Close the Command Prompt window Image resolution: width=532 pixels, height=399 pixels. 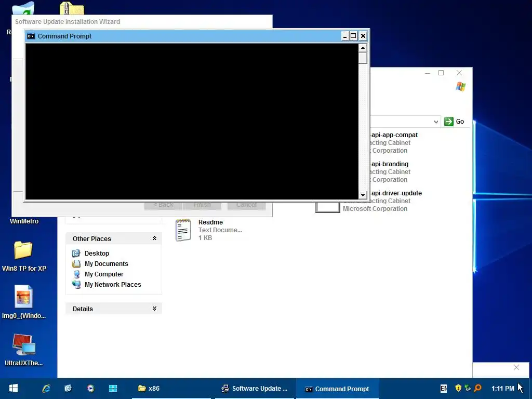363,36
